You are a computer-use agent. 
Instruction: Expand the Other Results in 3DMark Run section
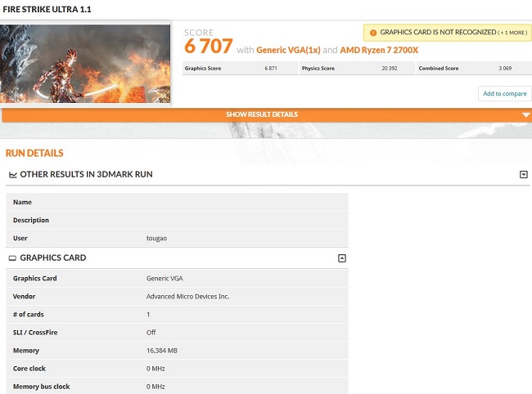click(524, 174)
